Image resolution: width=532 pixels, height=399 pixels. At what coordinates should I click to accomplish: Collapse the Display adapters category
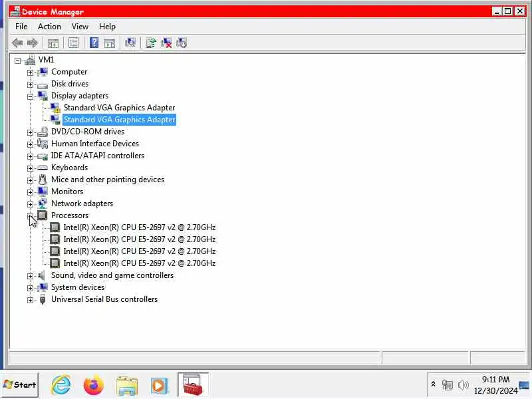[x=30, y=96]
